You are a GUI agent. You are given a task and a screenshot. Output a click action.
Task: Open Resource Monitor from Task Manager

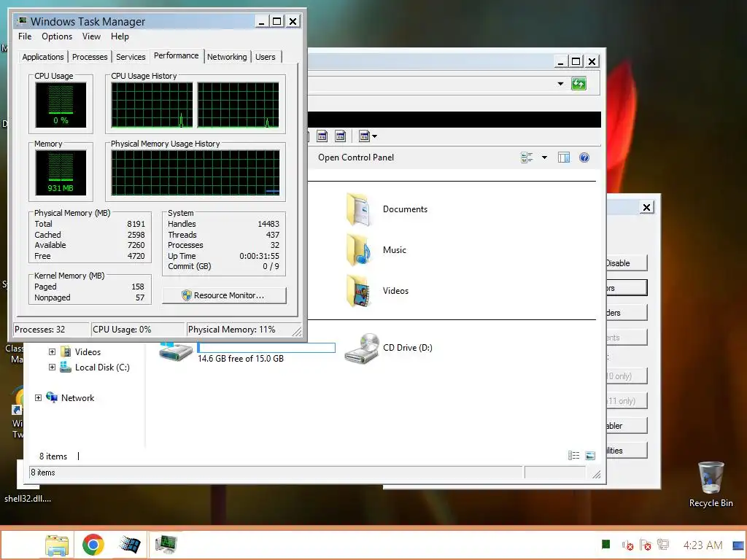click(224, 295)
